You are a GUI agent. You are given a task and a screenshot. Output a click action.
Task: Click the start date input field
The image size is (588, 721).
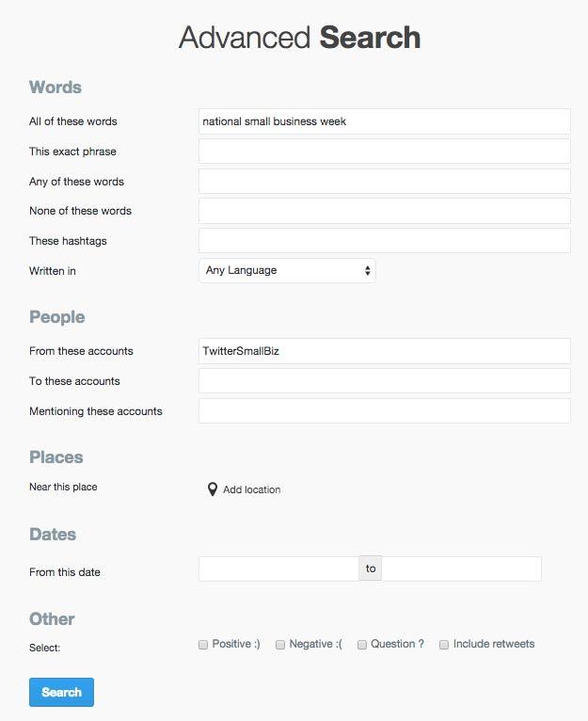pyautogui.click(x=278, y=569)
